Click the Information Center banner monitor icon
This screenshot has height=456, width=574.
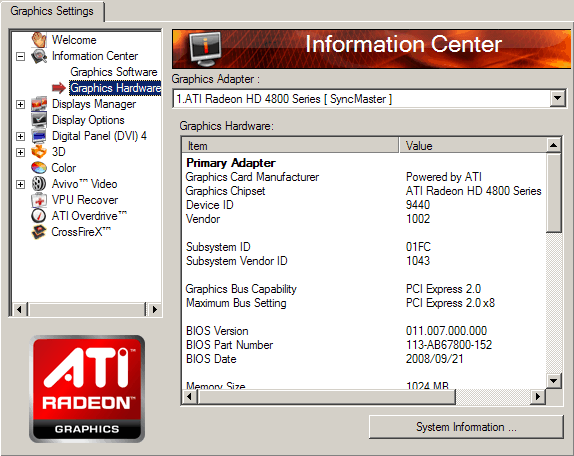pyautogui.click(x=205, y=49)
